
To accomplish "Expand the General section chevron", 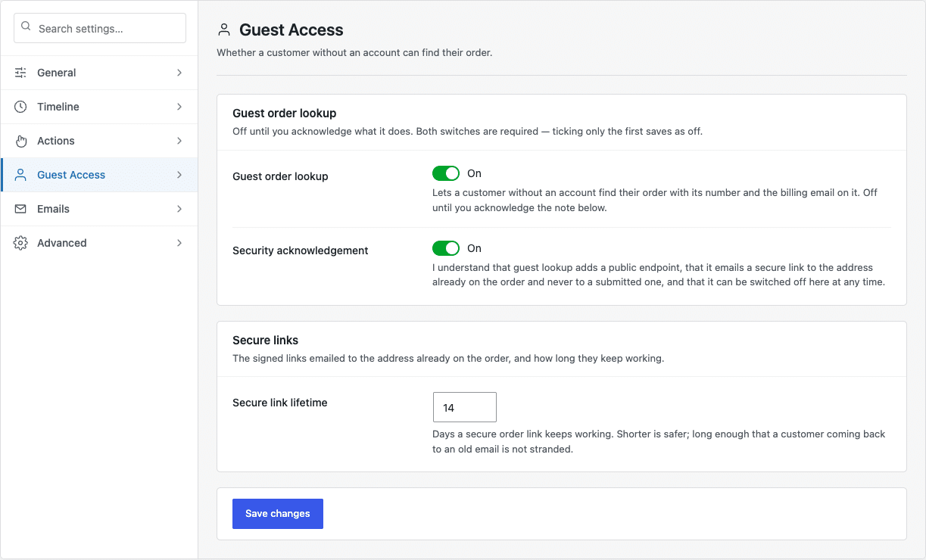I will pos(179,73).
